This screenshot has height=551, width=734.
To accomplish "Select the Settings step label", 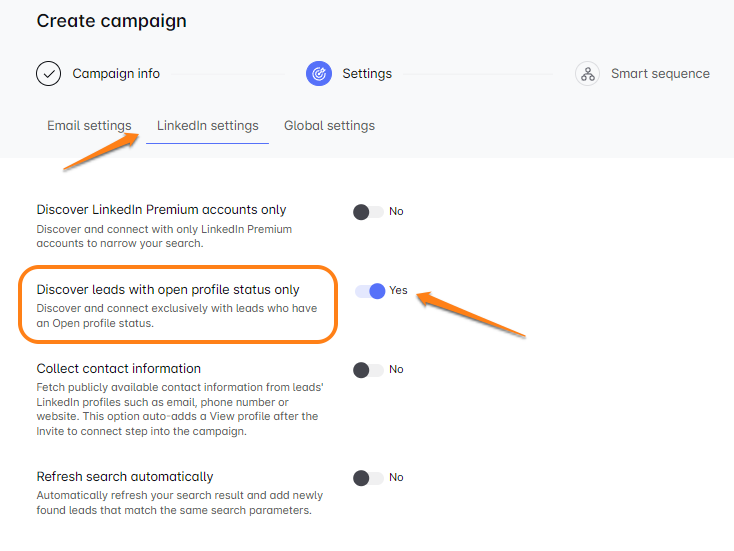I will (367, 74).
